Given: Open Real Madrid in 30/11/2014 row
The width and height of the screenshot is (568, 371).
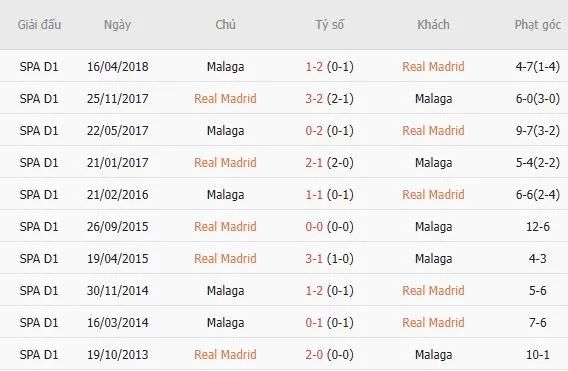Looking at the screenshot, I should tap(433, 291).
